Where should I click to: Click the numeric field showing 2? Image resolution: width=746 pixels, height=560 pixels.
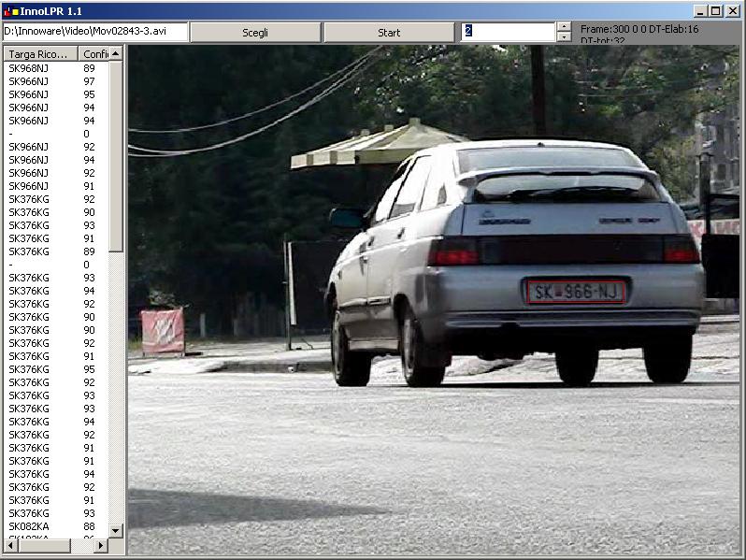coord(508,32)
